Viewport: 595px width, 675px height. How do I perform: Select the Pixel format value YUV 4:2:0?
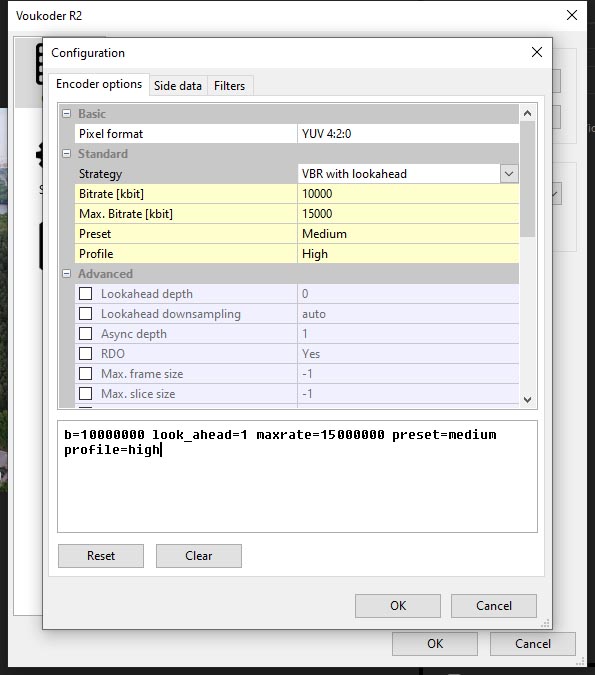[408, 134]
